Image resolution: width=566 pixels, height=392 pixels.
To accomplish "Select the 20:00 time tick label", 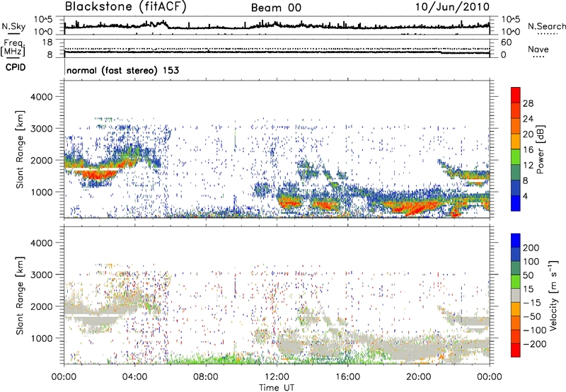I will coord(418,377).
